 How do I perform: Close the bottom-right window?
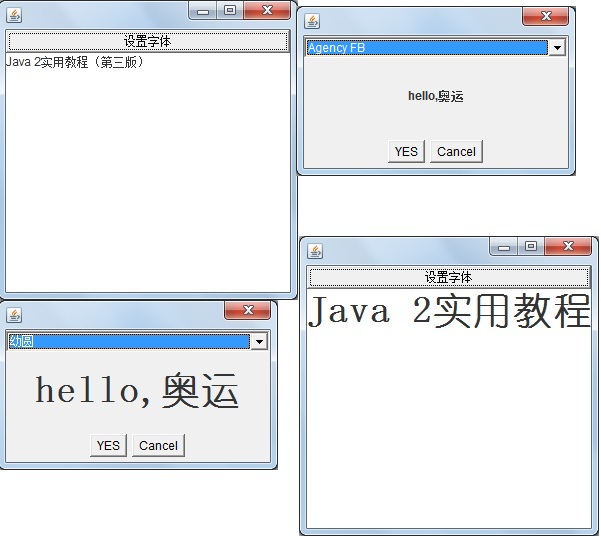click(568, 247)
